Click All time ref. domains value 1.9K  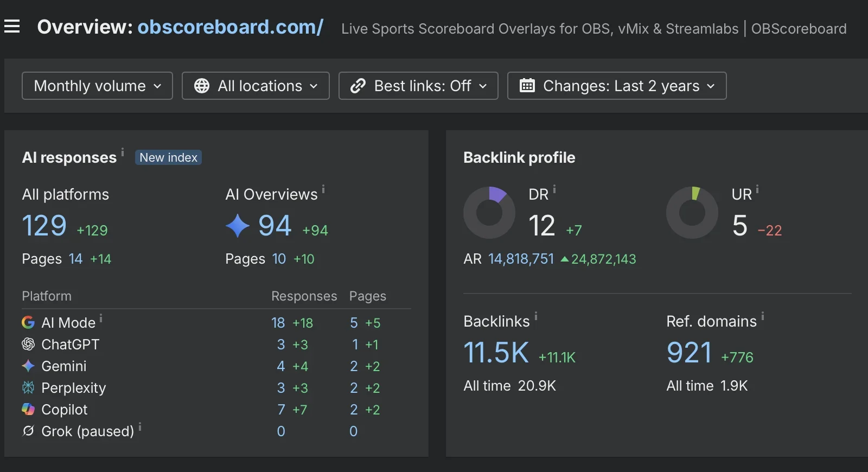[734, 386]
